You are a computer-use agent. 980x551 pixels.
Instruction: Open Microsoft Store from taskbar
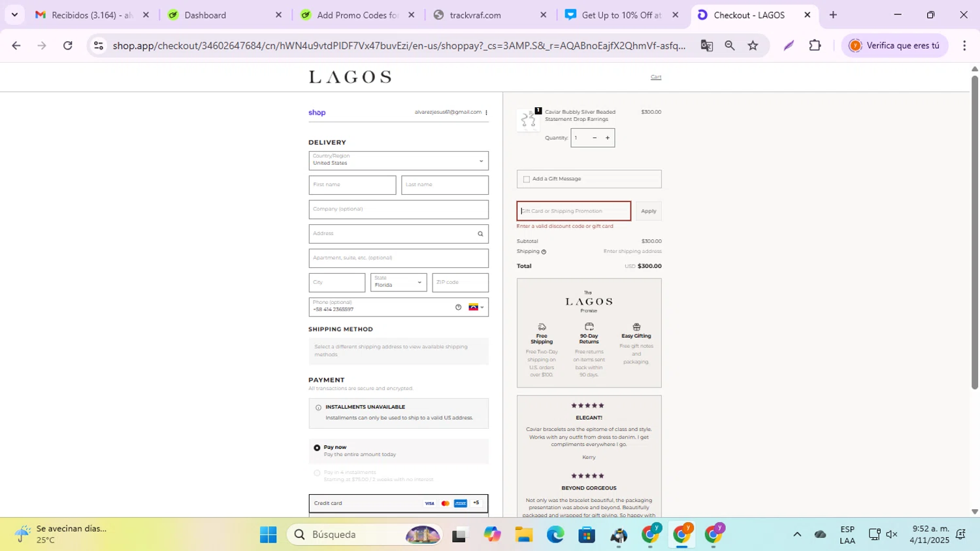coord(587,535)
